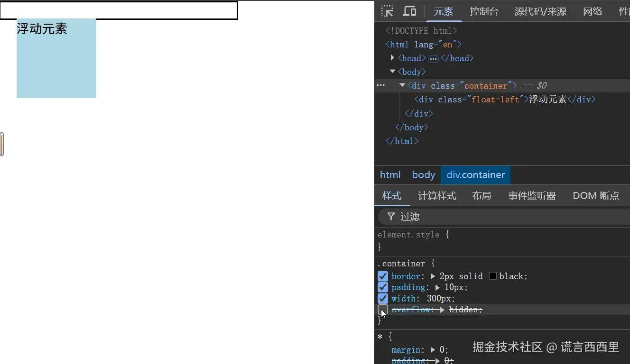The height and width of the screenshot is (364, 630).
Task: Collapse the body element node
Action: 392,72
